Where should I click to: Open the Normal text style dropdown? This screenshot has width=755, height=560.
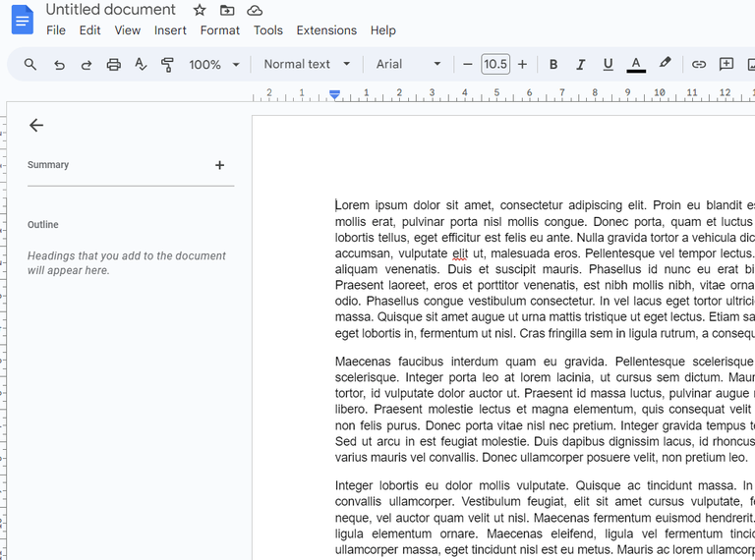(307, 65)
